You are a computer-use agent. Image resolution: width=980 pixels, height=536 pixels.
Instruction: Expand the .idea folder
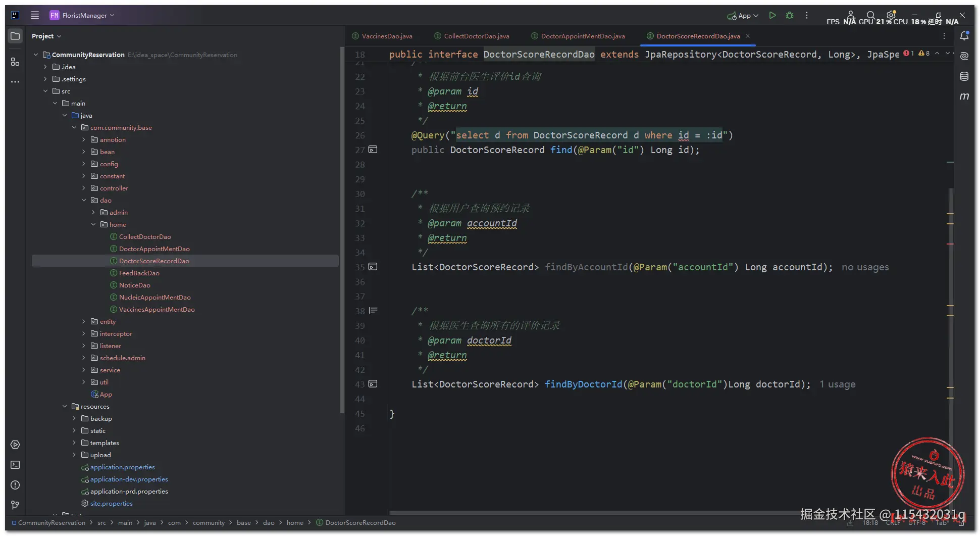pyautogui.click(x=45, y=67)
